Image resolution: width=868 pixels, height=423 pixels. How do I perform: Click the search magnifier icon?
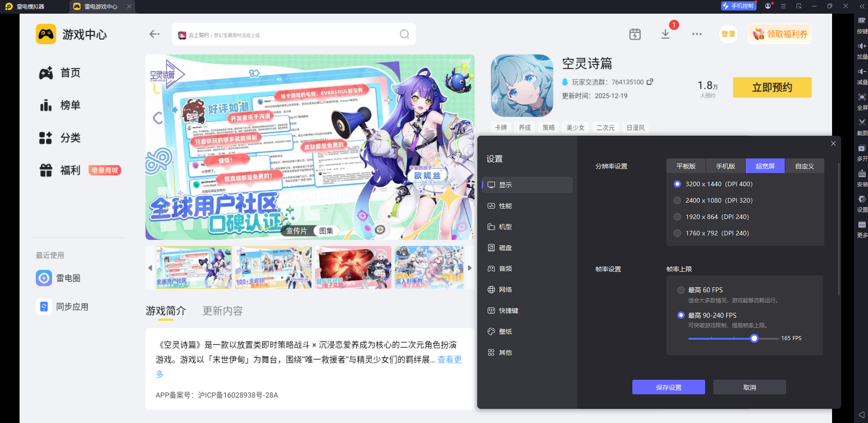404,34
